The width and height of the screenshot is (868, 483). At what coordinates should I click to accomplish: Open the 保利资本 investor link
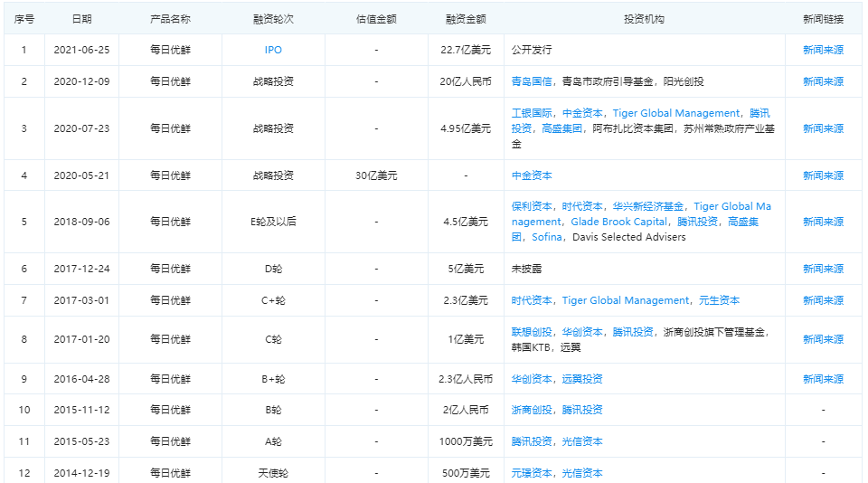click(x=533, y=206)
